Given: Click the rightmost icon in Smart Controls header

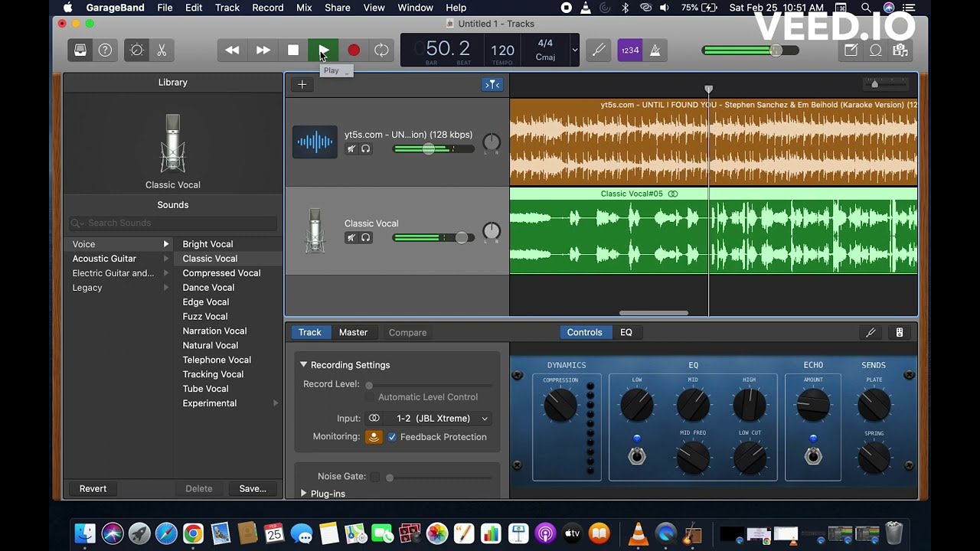Looking at the screenshot, I should pyautogui.click(x=900, y=332).
